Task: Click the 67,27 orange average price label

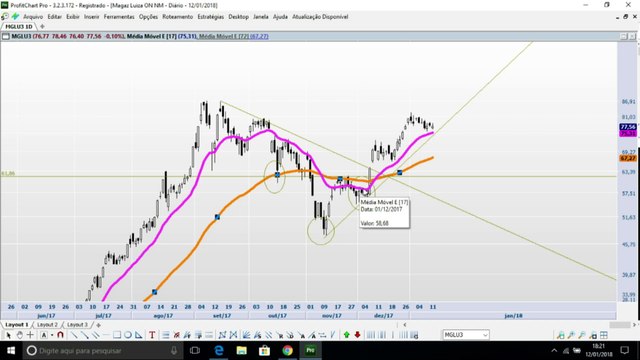Action: 628,158
